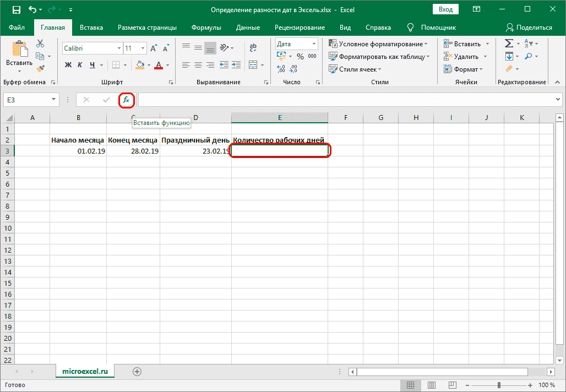Toggle italic formatting (К)
Screen dimensions: 566x392
(80, 65)
